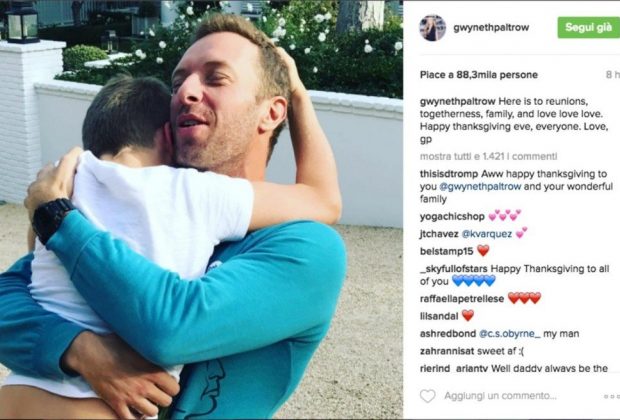Click the post photo of the hug
The height and width of the screenshot is (420, 620).
pos(201,210)
